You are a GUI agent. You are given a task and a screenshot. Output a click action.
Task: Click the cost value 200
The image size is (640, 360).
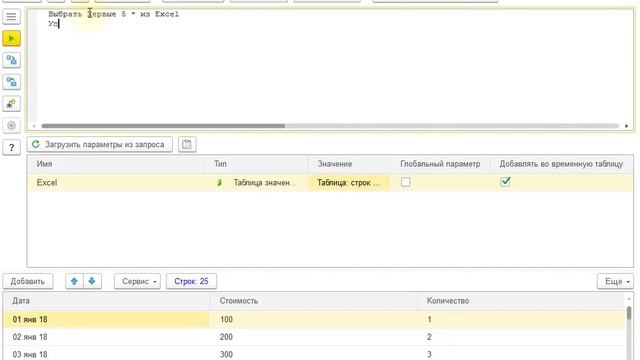[x=227, y=337]
